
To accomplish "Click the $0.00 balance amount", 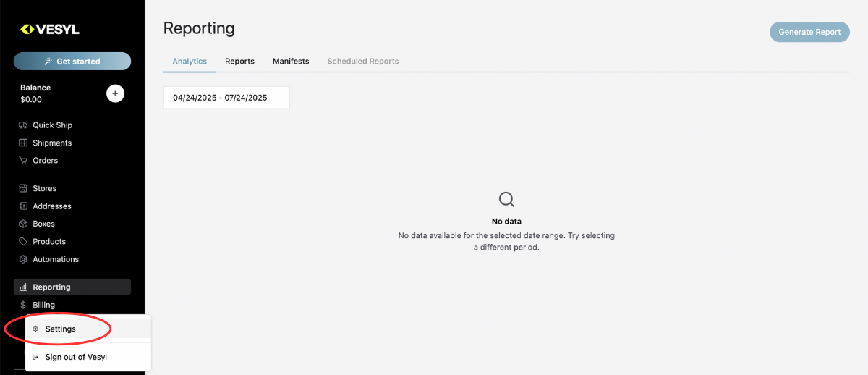I will 31,100.
